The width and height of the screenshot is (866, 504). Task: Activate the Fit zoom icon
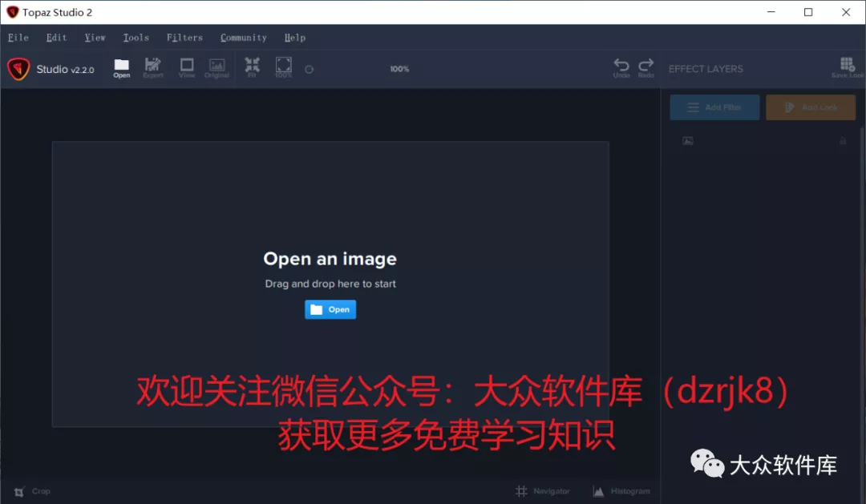[x=252, y=68]
